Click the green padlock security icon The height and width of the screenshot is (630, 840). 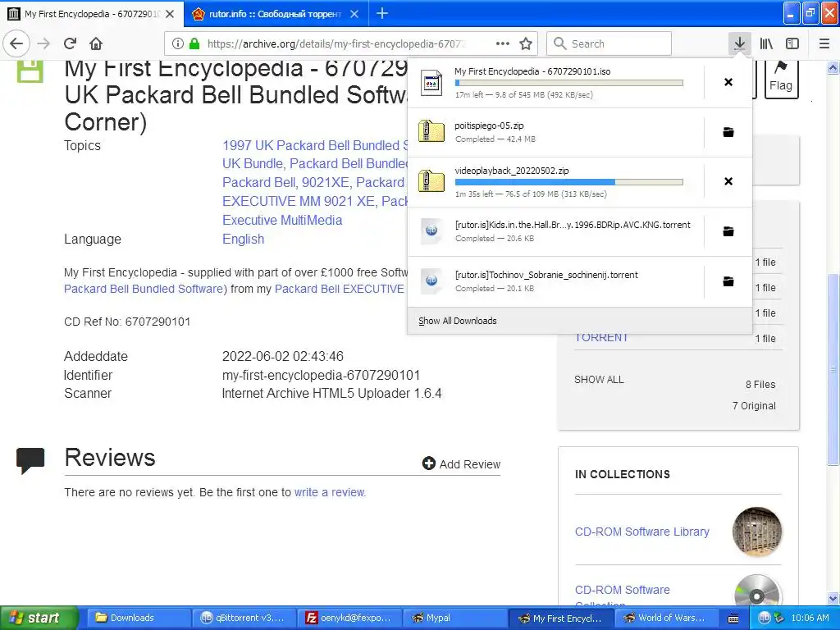(x=194, y=43)
